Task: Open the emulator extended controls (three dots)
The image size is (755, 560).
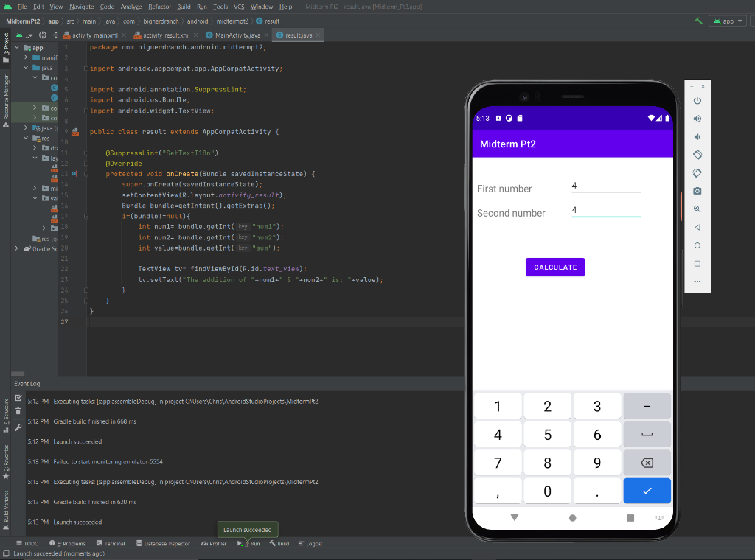Action: (x=697, y=281)
